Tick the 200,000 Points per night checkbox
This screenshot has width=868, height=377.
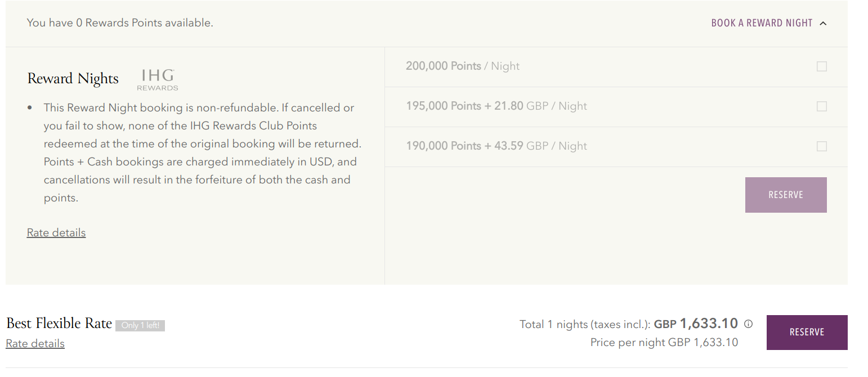(x=821, y=66)
